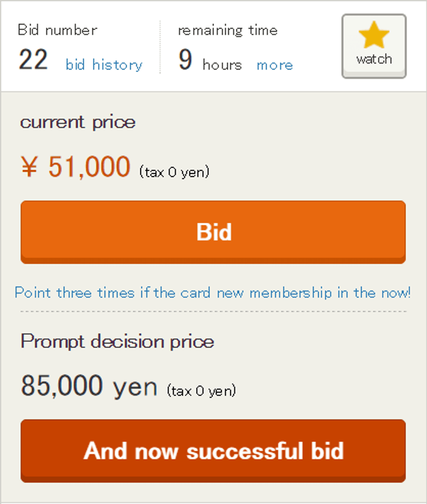The width and height of the screenshot is (427, 504).
Task: Click the "watch" text under the star
Action: pyautogui.click(x=374, y=59)
